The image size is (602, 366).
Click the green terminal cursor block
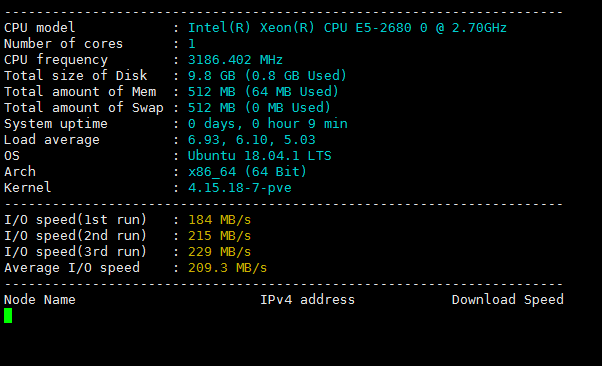tap(8, 316)
